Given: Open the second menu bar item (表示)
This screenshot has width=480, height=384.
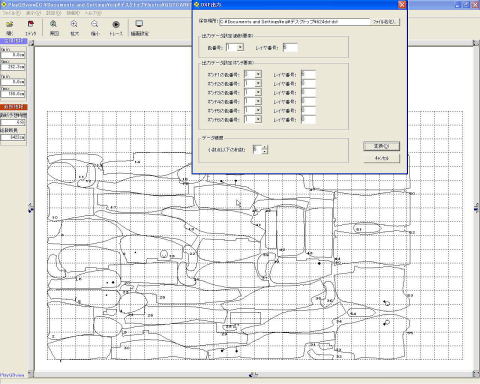Looking at the screenshot, I should coord(33,13).
